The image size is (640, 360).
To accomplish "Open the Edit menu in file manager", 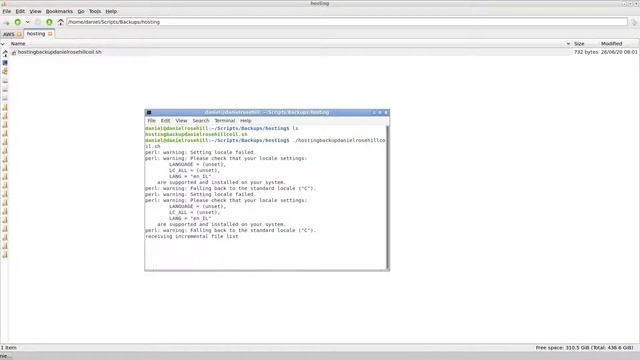I will click(x=20, y=11).
